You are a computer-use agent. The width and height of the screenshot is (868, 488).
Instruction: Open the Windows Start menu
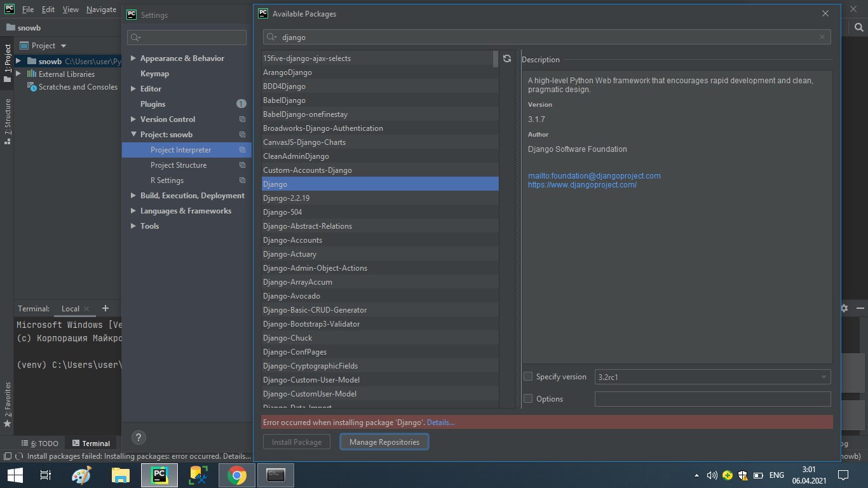click(15, 475)
